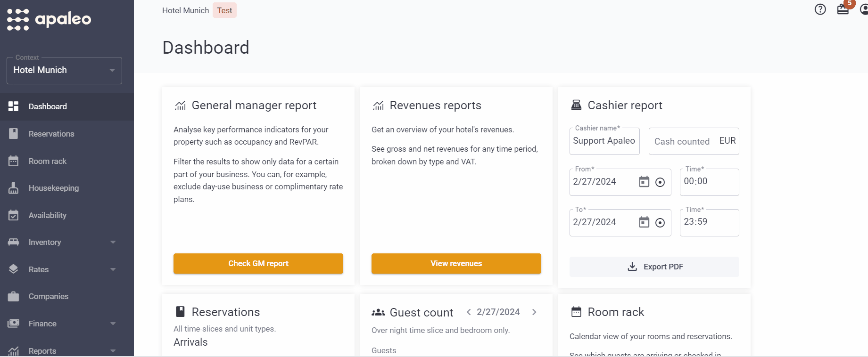Click the View revenues button
Image resolution: width=868 pixels, height=357 pixels.
(456, 263)
